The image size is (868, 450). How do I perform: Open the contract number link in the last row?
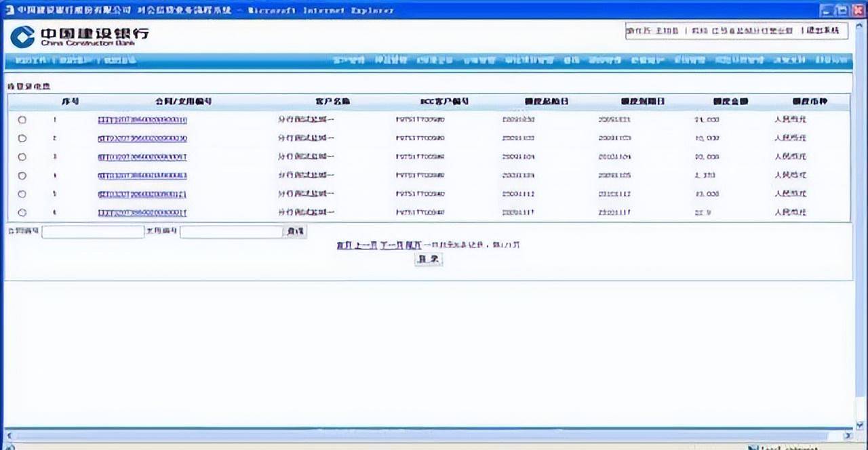142,213
